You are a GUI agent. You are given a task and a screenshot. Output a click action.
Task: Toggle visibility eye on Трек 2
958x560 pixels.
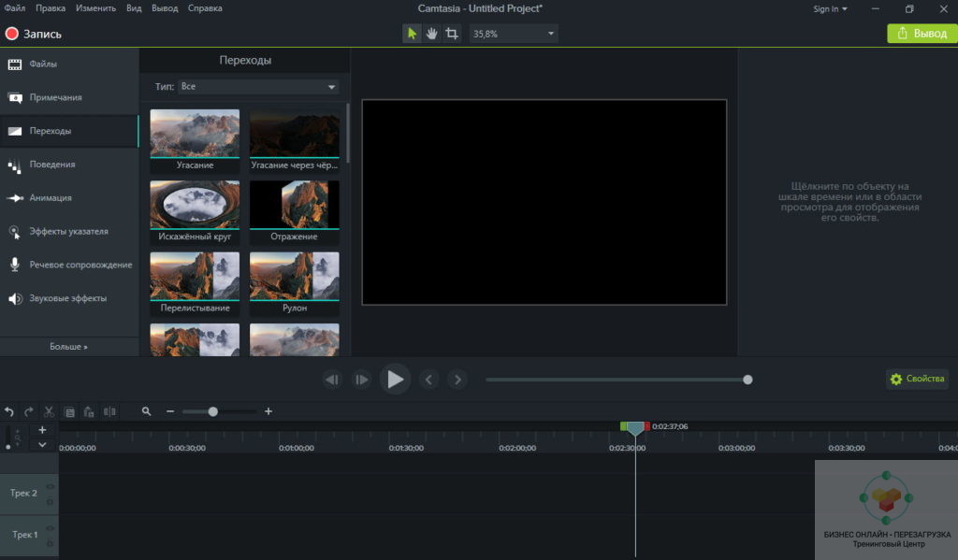[x=51, y=486]
